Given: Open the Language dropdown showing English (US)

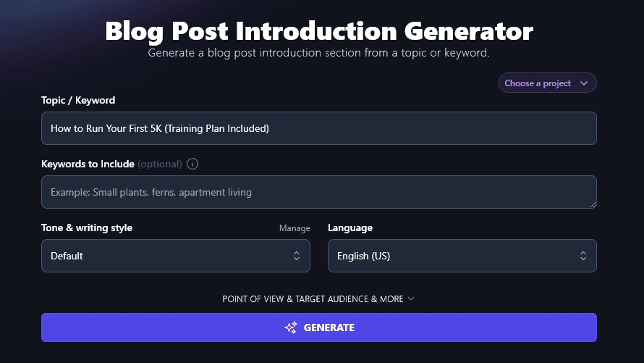Looking at the screenshot, I should pos(462,256).
